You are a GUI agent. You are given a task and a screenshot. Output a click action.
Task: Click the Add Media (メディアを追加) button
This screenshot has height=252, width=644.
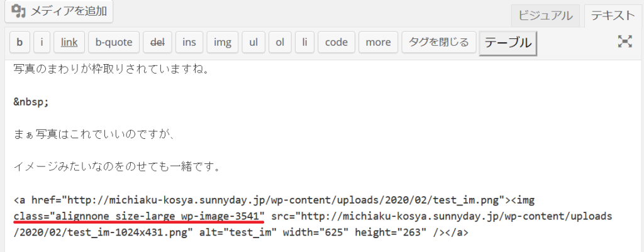coord(60,11)
